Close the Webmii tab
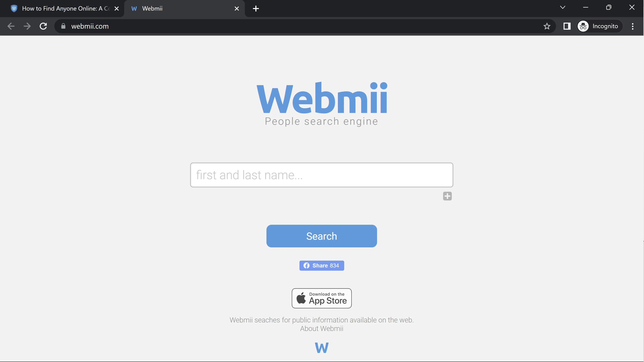 237,9
